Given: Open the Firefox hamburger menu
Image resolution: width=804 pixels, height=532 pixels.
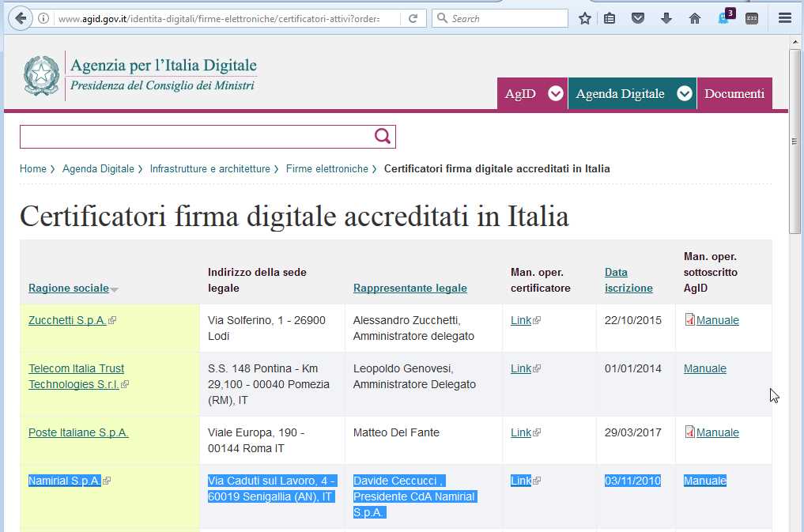Looking at the screenshot, I should (784, 18).
